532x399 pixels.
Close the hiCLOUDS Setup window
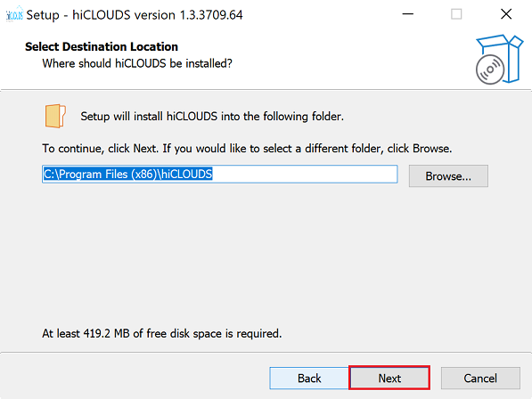coord(506,14)
